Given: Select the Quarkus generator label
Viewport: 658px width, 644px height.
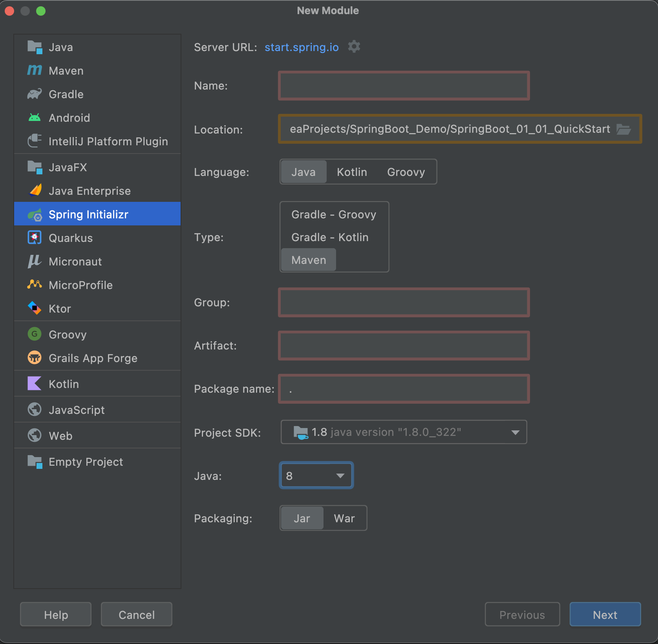Looking at the screenshot, I should (x=71, y=238).
